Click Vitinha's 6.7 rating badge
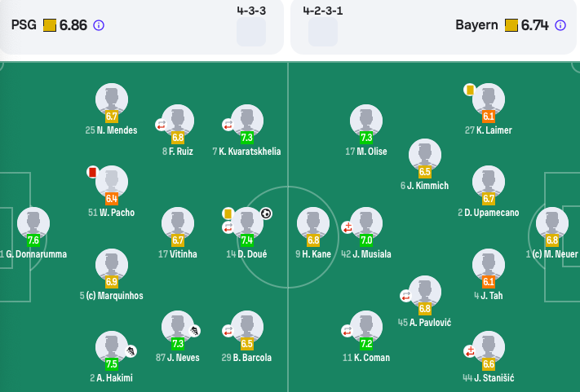Viewport: 580px width, 392px height. (178, 240)
